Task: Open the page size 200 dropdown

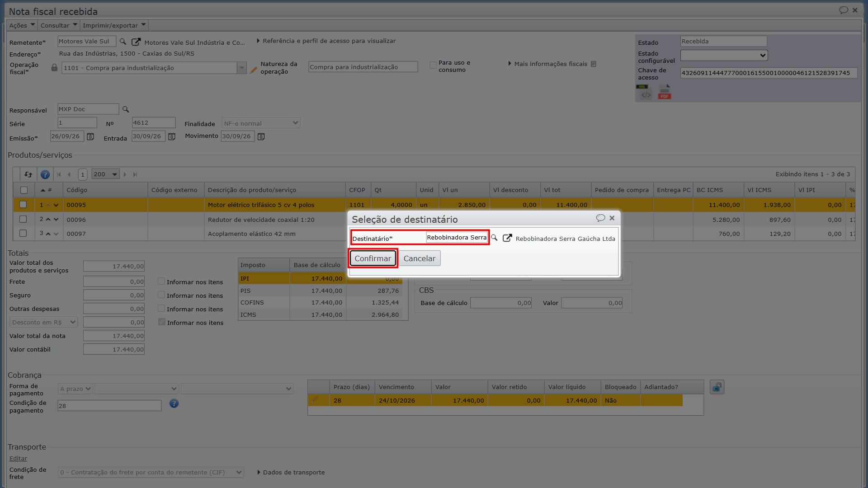Action: (x=105, y=174)
